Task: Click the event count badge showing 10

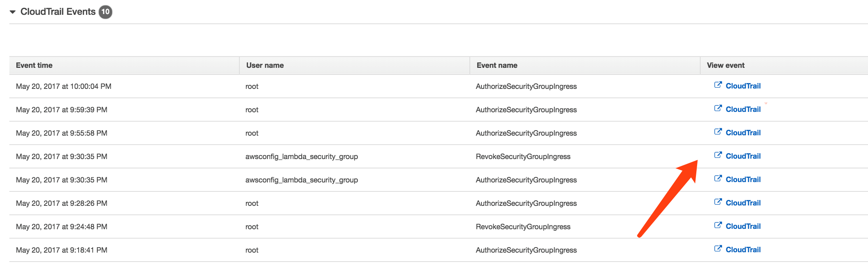Action: click(x=105, y=12)
